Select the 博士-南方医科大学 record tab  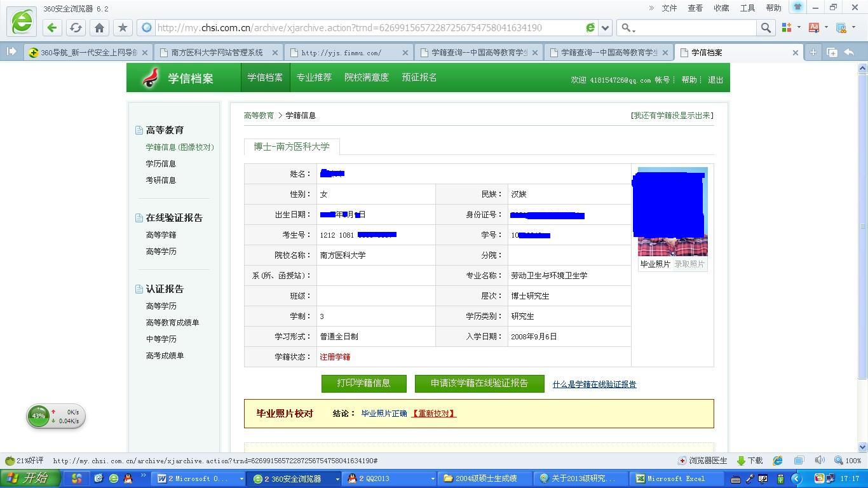coord(292,147)
